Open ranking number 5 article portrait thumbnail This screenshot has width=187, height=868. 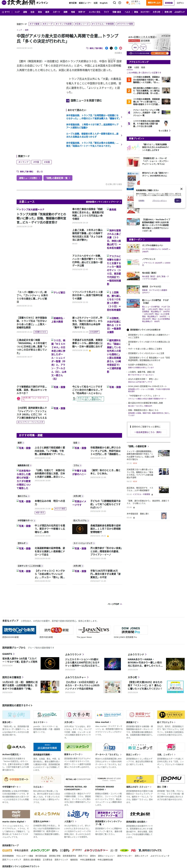click(x=166, y=123)
